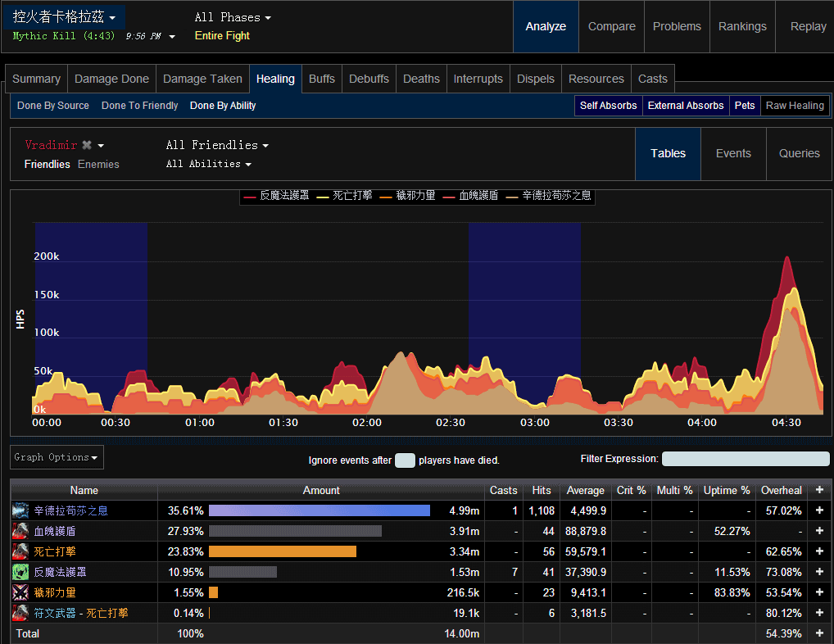The height and width of the screenshot is (644, 834).
Task: Click the 血魄護盾 ability icon
Action: point(20,531)
